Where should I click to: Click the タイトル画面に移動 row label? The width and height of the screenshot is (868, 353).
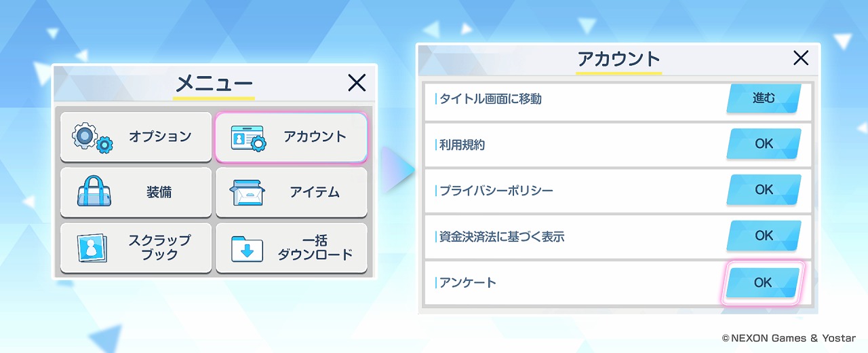point(490,98)
